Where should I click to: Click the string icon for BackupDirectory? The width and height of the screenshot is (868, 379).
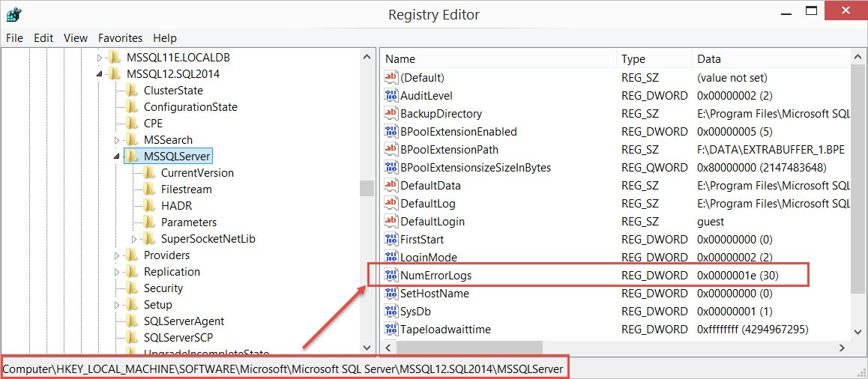pos(391,113)
